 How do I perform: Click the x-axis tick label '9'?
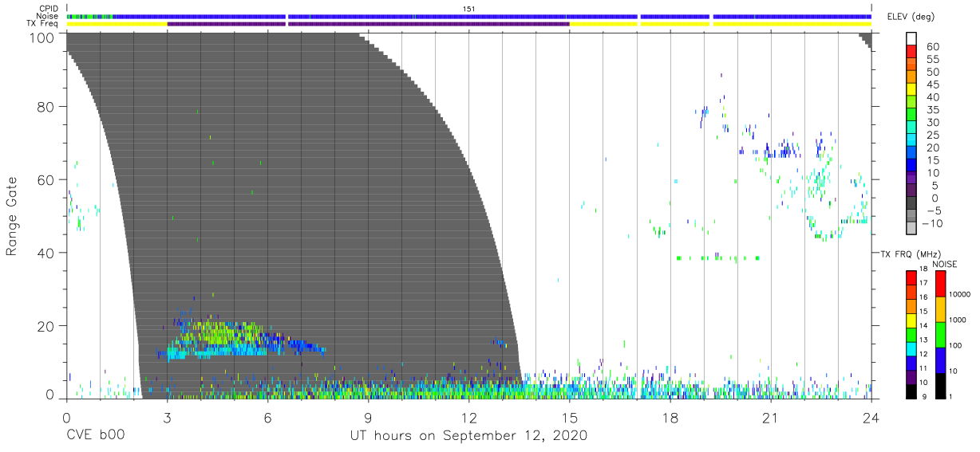[x=368, y=417]
